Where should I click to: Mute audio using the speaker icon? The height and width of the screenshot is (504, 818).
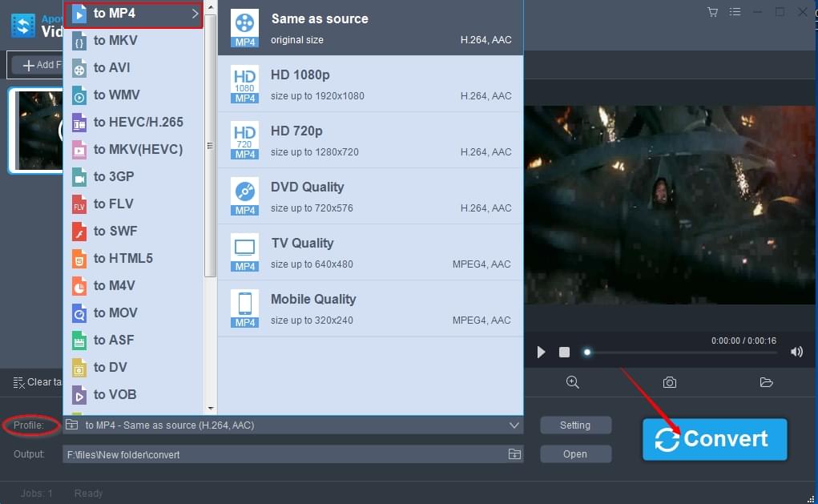tap(796, 352)
